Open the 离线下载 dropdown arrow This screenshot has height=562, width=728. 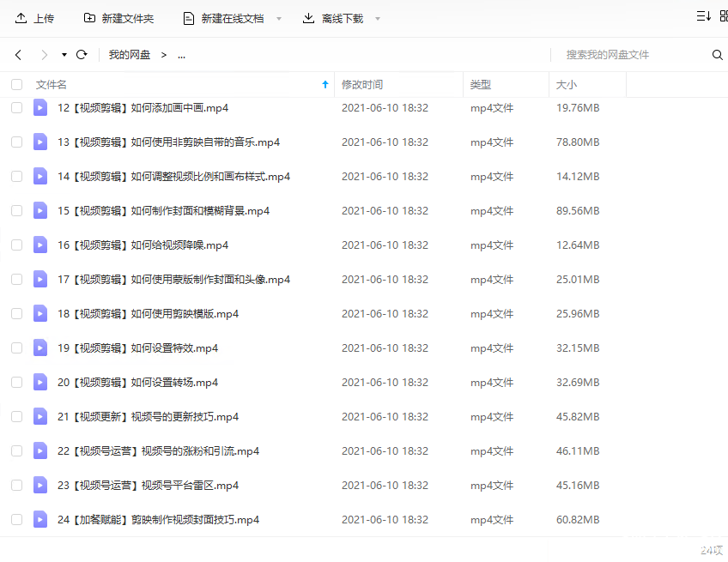pos(378,19)
